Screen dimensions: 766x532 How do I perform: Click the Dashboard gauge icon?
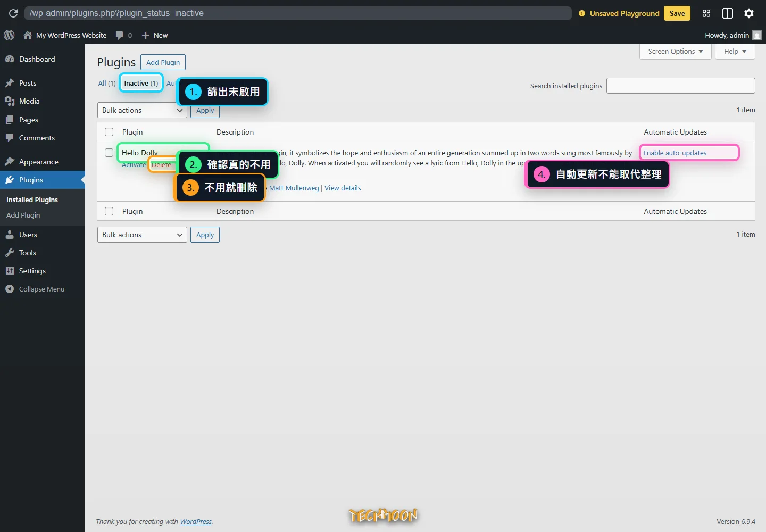point(10,59)
